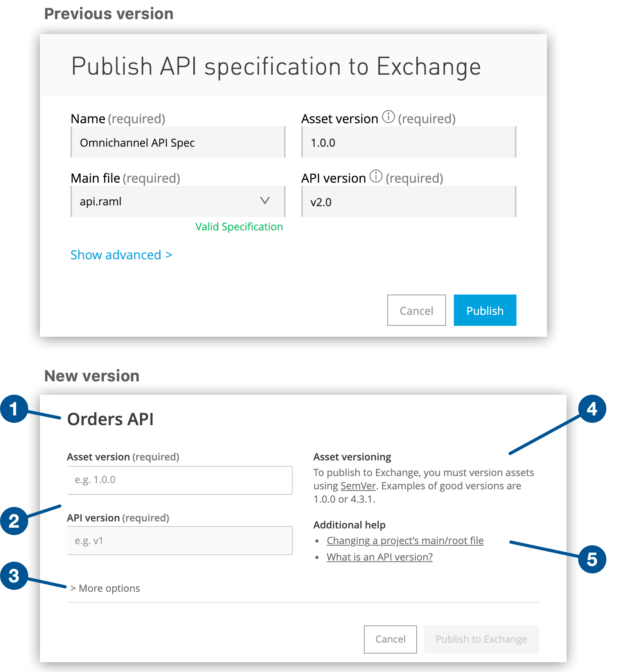Click the Asset version field with e.g. 1.0.0 placeholder
The height and width of the screenshot is (672, 626).
coord(180,480)
